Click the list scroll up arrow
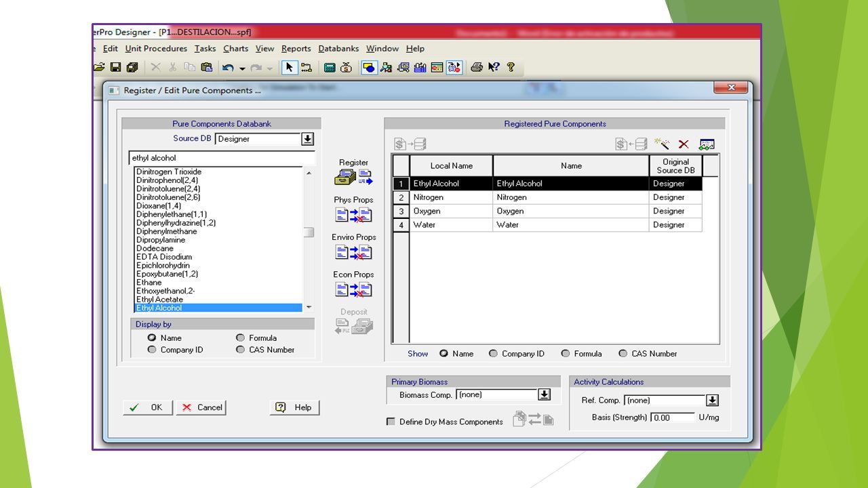 tap(309, 174)
